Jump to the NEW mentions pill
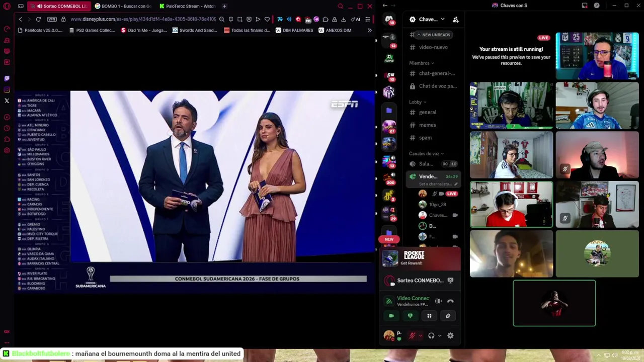644x362 pixels. pos(389,239)
